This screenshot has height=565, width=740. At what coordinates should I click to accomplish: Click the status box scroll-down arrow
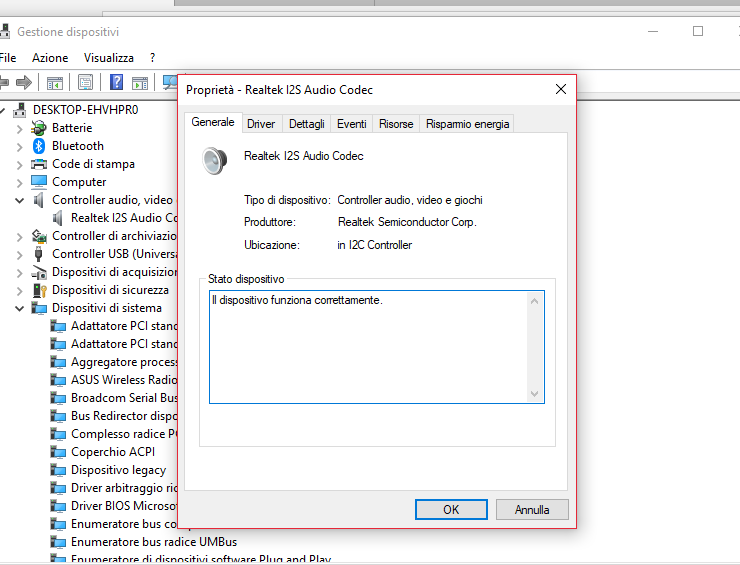(534, 394)
